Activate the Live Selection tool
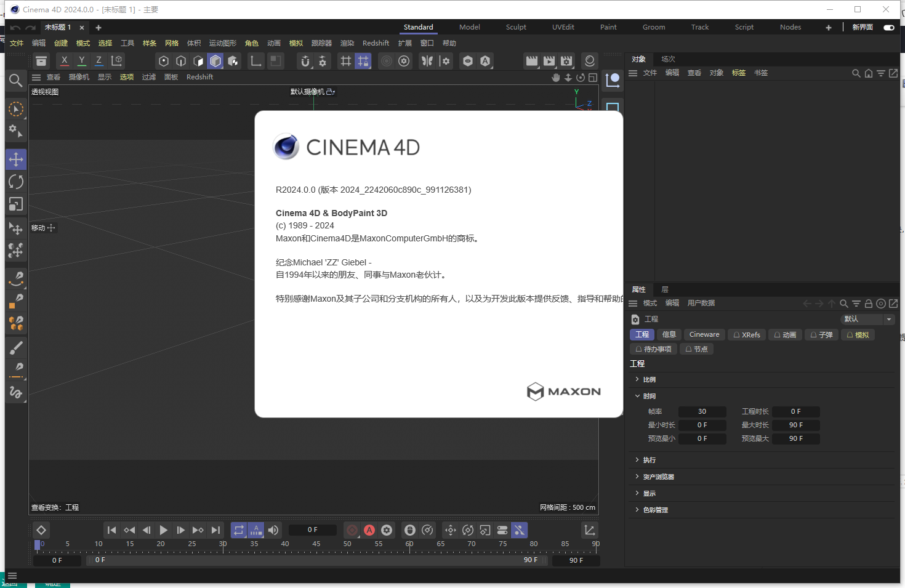 pos(16,108)
